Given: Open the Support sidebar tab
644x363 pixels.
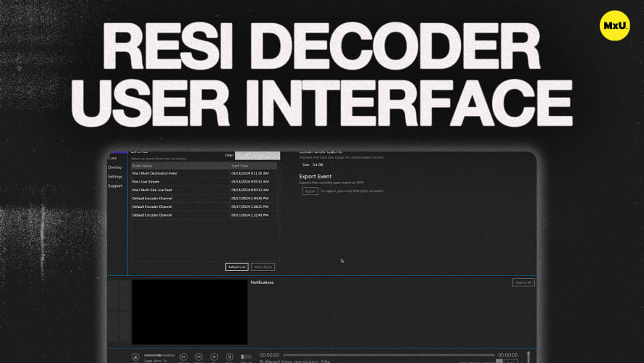Looking at the screenshot, I should [x=115, y=185].
